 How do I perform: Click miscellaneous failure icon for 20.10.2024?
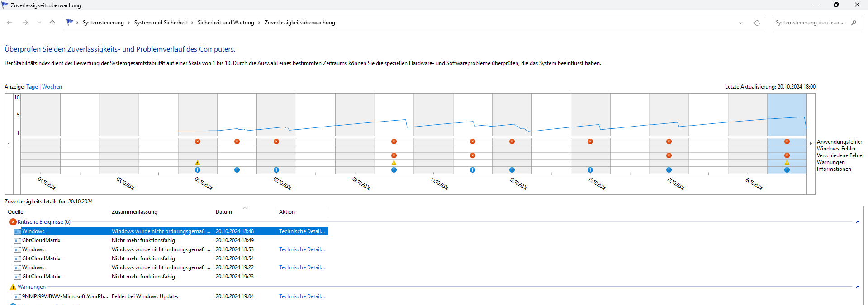pos(787,155)
